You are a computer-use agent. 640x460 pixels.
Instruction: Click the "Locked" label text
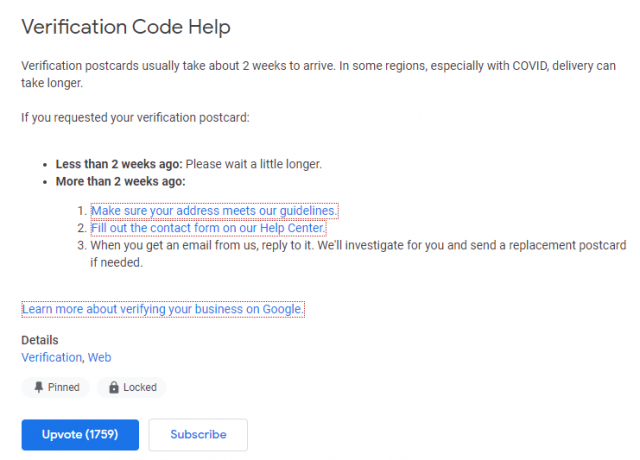[x=140, y=387]
